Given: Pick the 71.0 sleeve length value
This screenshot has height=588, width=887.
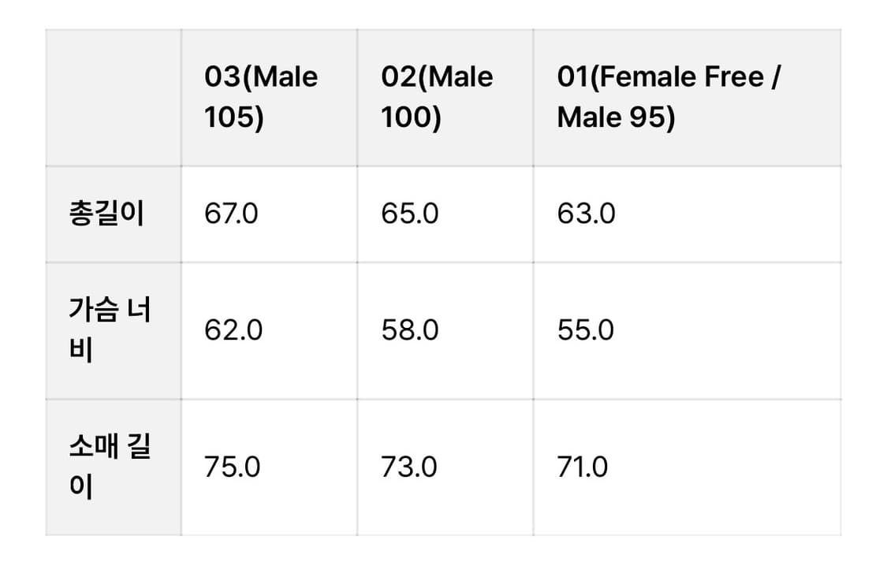Looking at the screenshot, I should tap(583, 467).
